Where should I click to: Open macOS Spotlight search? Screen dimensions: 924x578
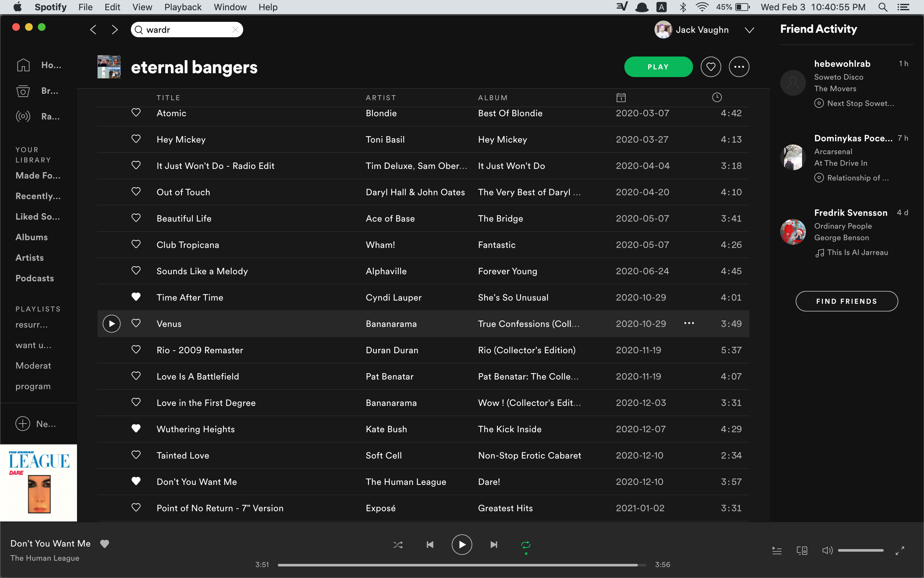coord(882,7)
